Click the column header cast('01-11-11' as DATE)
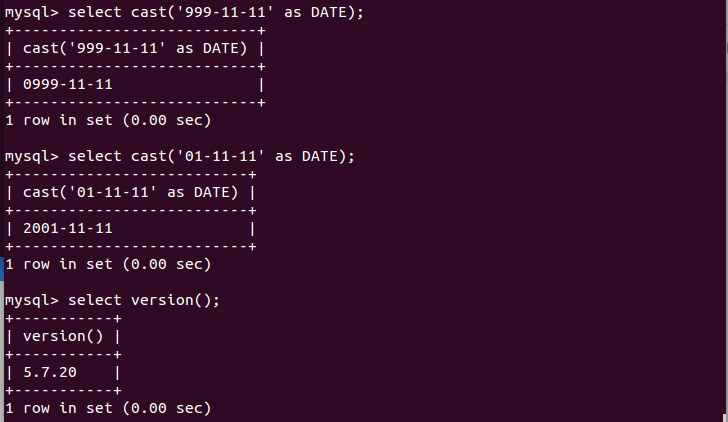The width and height of the screenshot is (728, 422). click(x=130, y=192)
